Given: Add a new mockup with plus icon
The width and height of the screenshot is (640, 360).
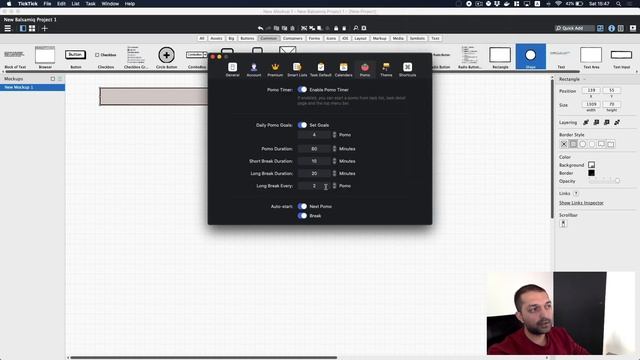Looking at the screenshot, I should pos(44,28).
